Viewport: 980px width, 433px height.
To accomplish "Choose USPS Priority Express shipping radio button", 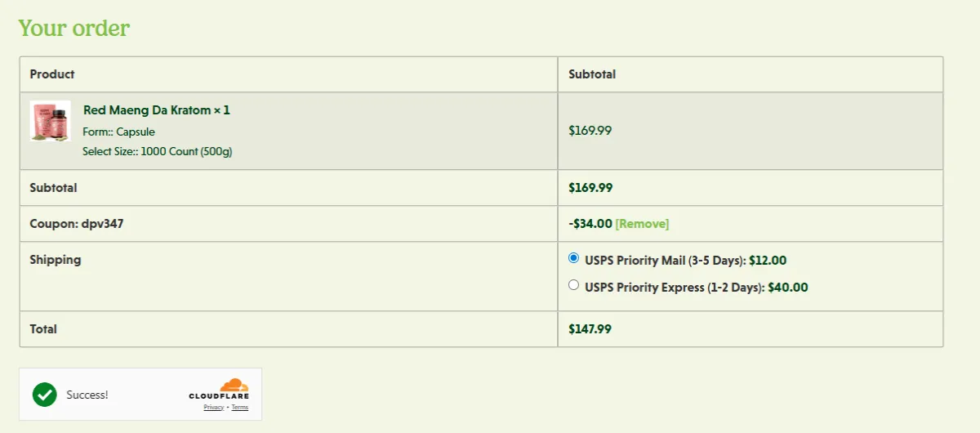I will click(x=573, y=285).
